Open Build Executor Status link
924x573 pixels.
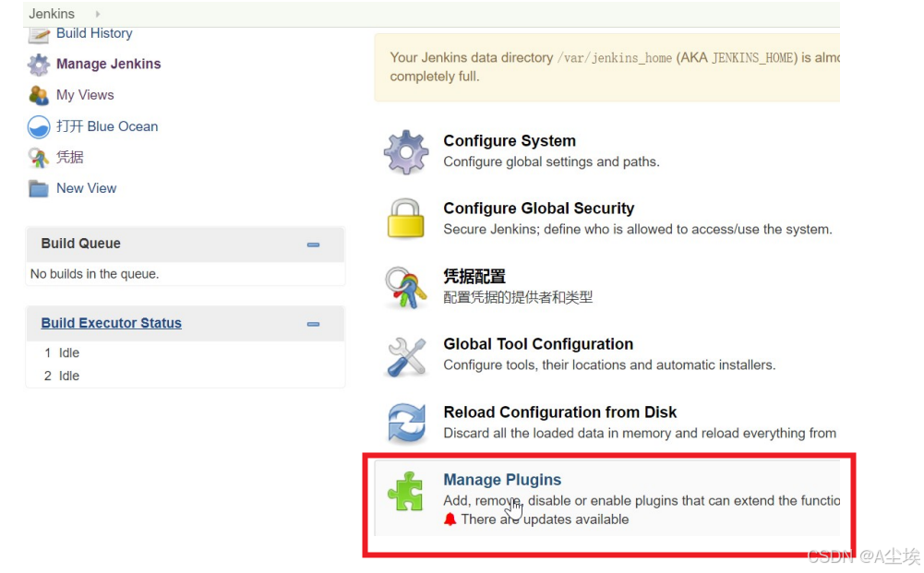click(112, 323)
